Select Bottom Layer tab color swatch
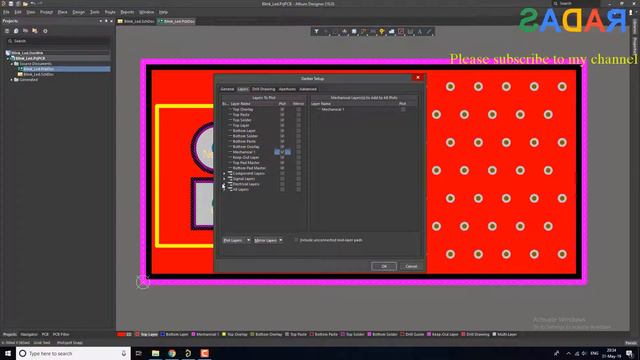Screen dimensions: 640x360 click(163, 334)
